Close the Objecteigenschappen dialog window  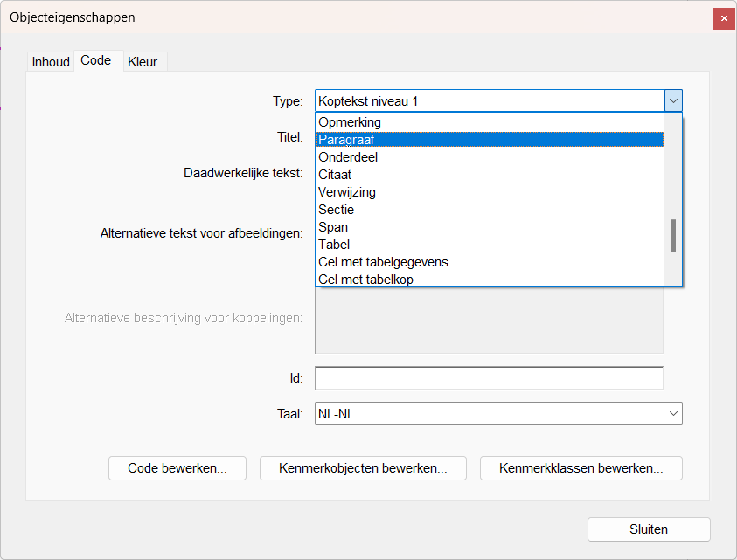tap(724, 19)
